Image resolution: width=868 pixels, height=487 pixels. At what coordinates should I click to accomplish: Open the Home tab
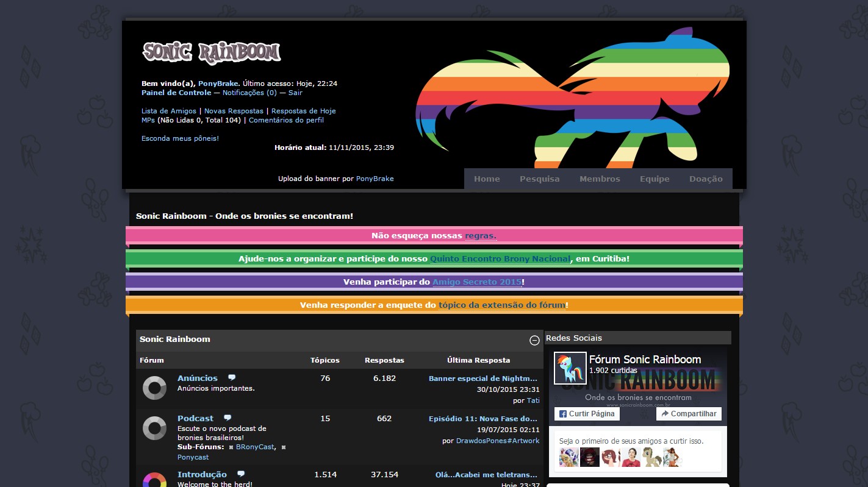click(487, 179)
